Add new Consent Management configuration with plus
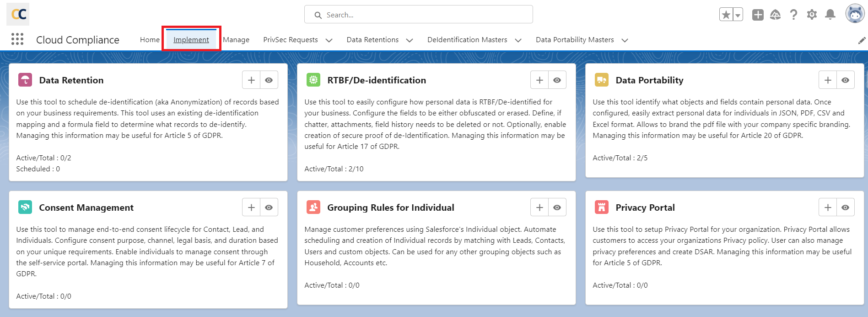Screen dimensions: 868x317 tap(251, 208)
